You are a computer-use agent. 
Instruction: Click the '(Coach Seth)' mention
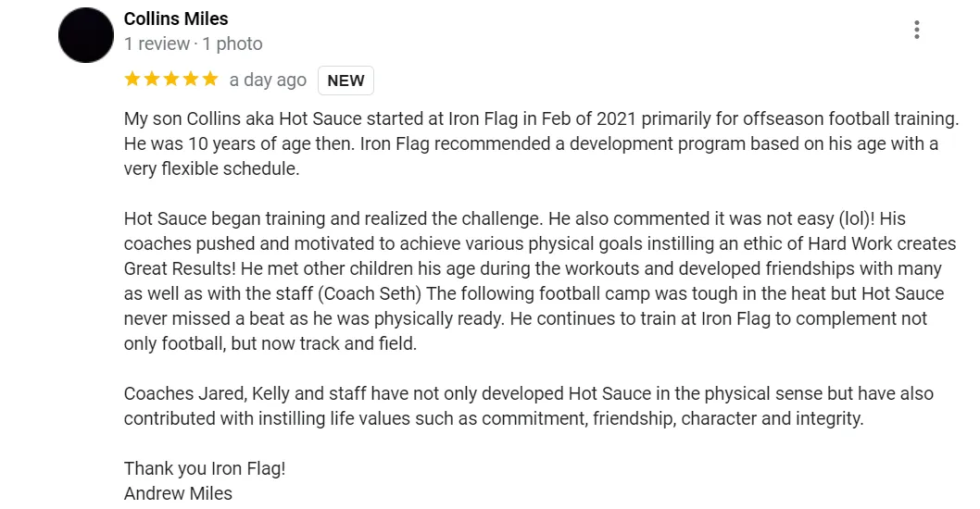pyautogui.click(x=372, y=293)
